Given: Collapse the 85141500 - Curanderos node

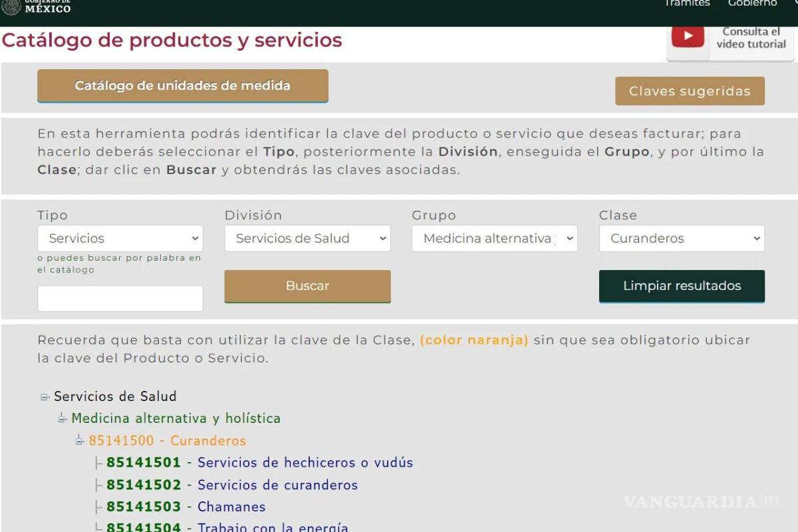Looking at the screenshot, I should [x=79, y=440].
